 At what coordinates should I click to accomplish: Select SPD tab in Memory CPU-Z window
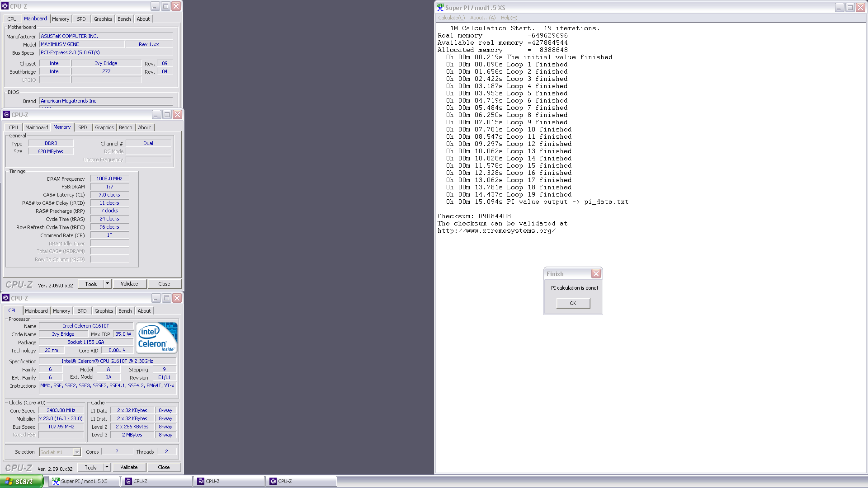pos(83,127)
